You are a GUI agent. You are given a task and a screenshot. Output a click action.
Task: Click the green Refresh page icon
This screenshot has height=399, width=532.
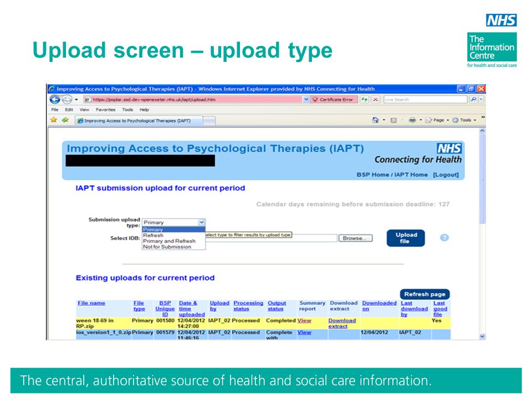365,99
